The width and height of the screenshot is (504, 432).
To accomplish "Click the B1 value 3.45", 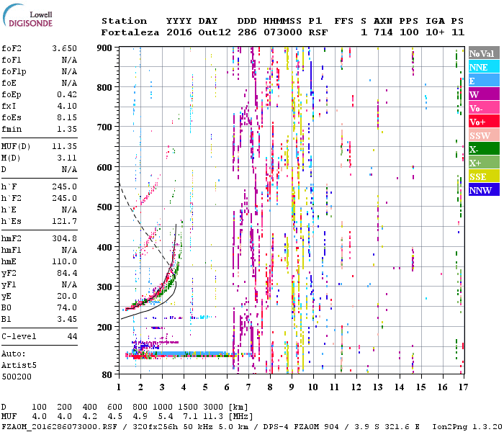I will click(x=67, y=319).
